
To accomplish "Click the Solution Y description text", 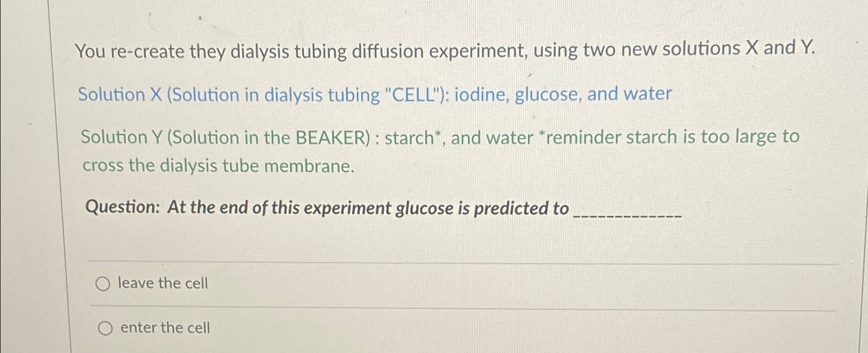I will point(439,137).
